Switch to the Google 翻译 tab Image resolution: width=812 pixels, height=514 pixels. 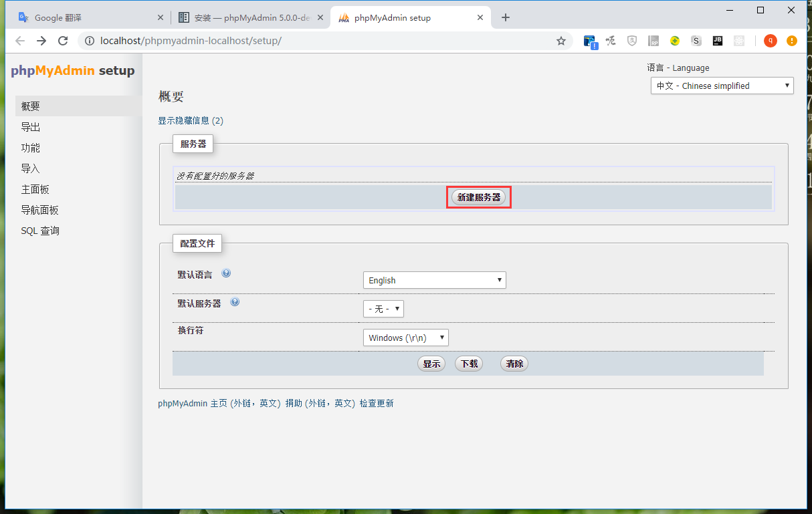click(x=90, y=18)
